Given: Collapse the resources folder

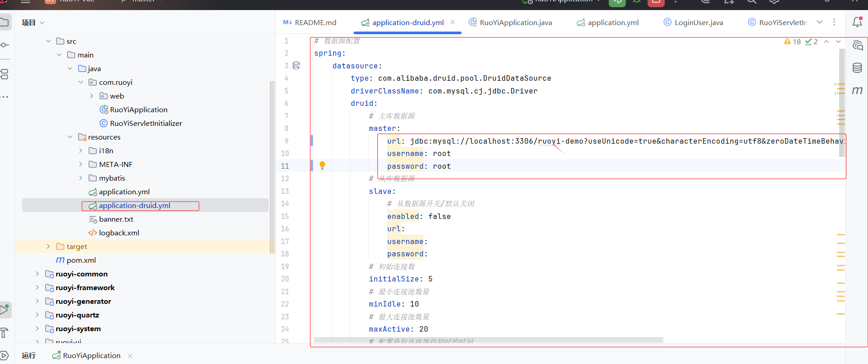Looking at the screenshot, I should [x=70, y=137].
